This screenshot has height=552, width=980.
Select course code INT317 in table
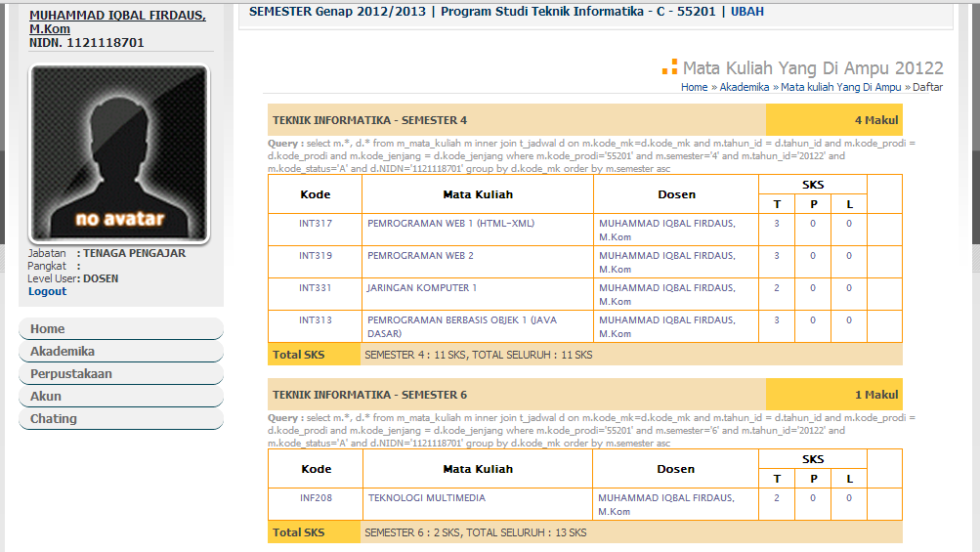[316, 224]
